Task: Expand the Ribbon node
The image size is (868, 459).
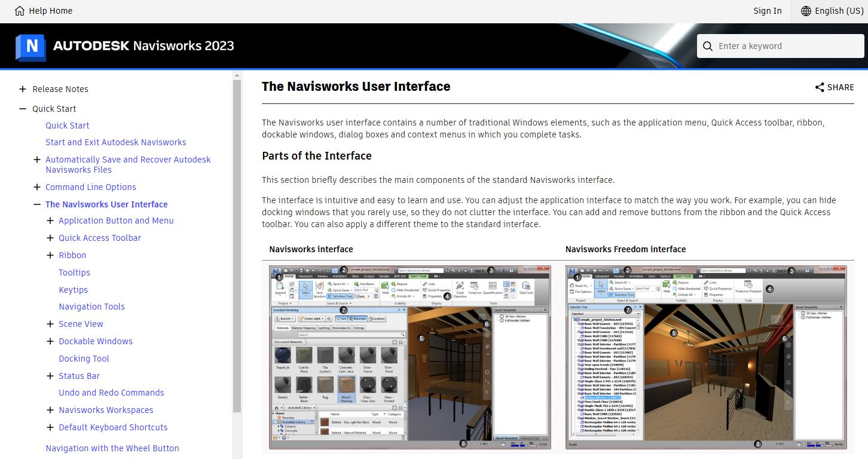Action: (x=50, y=255)
